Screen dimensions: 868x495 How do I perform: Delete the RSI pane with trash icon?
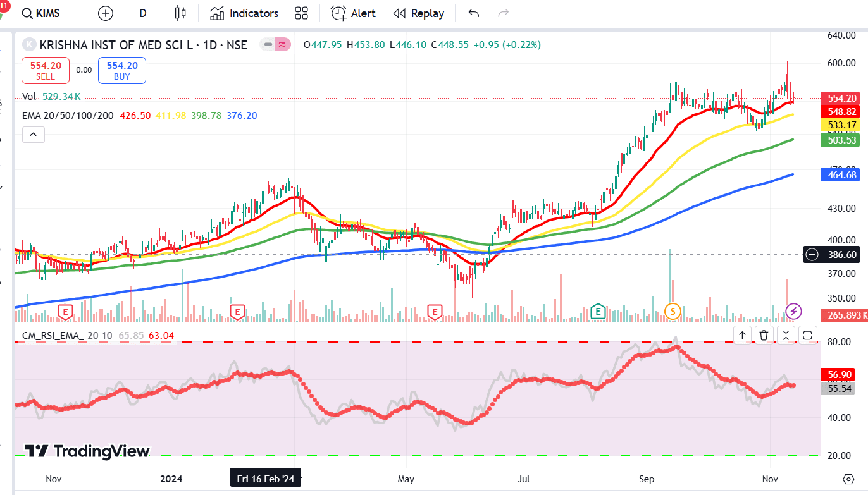click(x=764, y=335)
